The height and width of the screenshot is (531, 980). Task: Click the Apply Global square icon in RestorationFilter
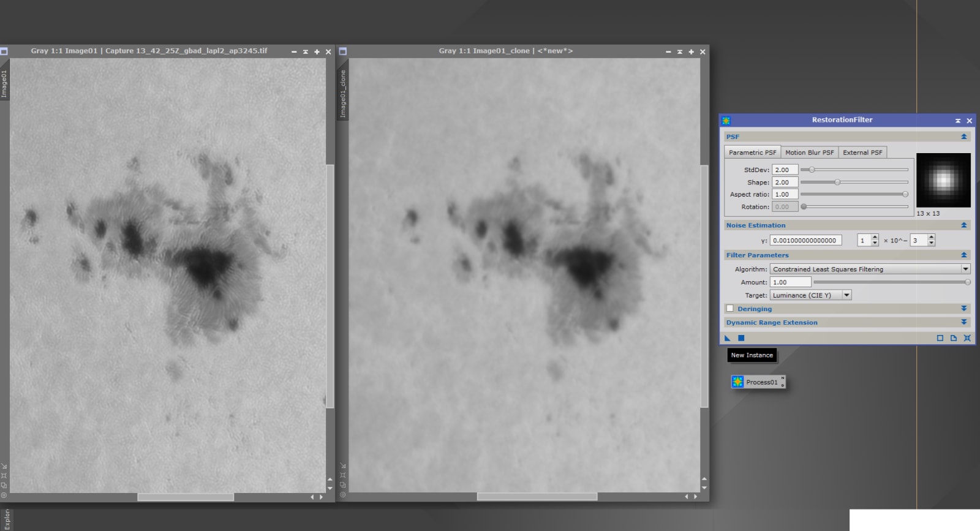click(741, 338)
